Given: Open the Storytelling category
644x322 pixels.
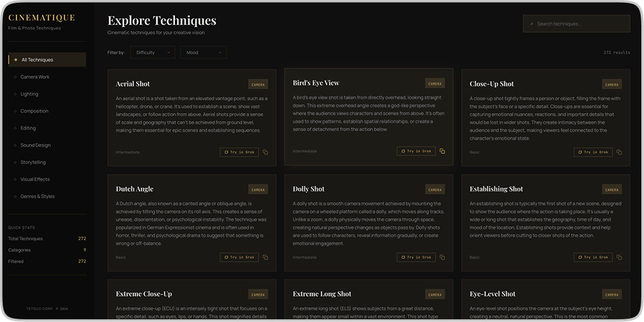Looking at the screenshot, I should (47, 163).
